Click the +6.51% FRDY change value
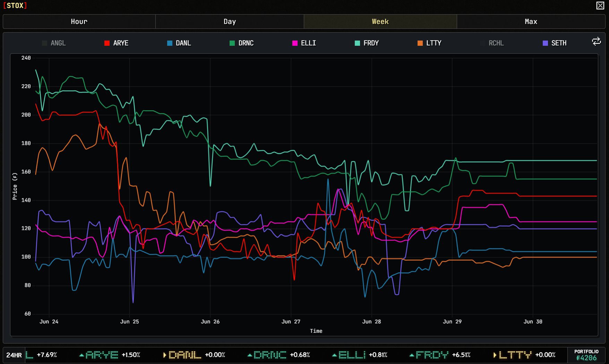This screenshot has height=364, width=609. (461, 355)
